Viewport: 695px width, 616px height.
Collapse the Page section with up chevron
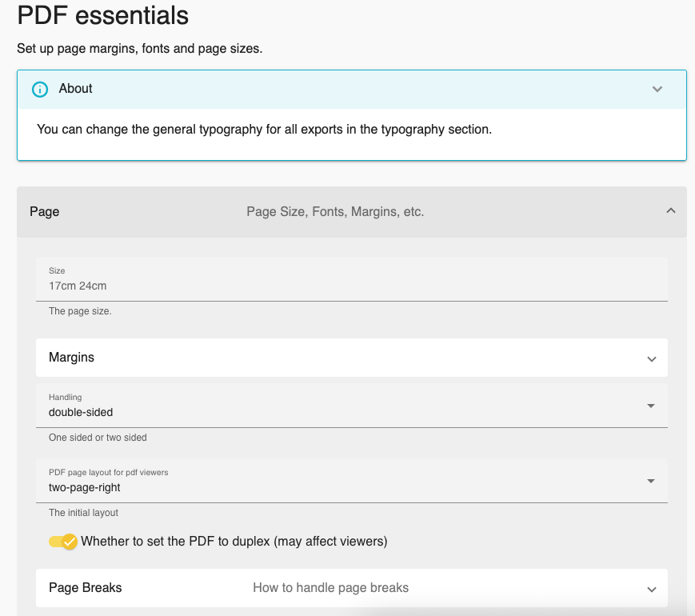point(670,211)
